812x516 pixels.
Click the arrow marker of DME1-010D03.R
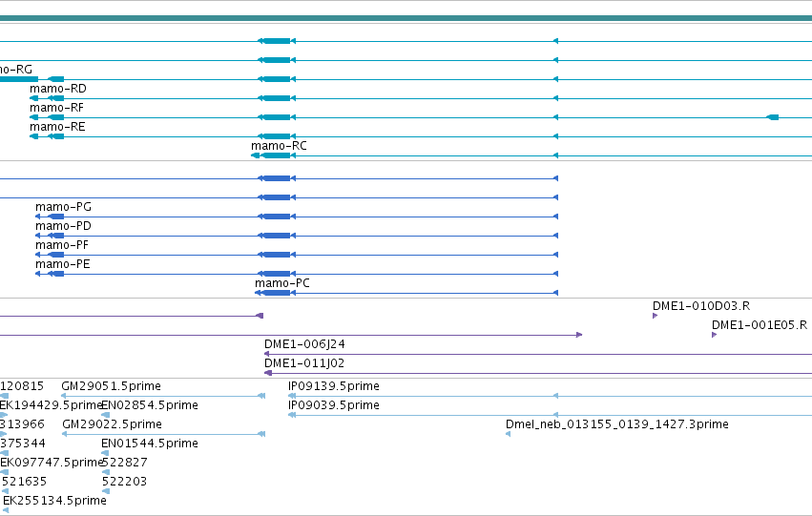(656, 316)
